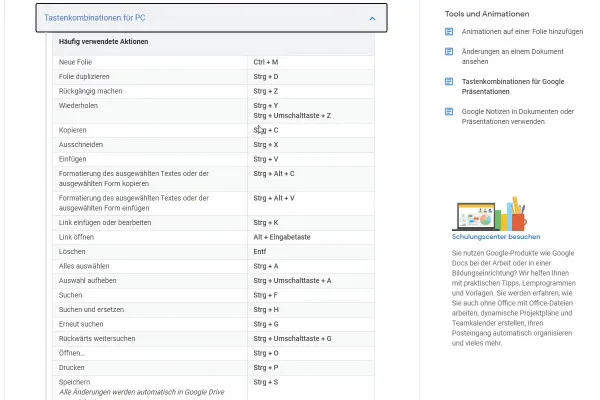
Task: Click document icon beside Google Notizen in Dokumenten
Action: (449, 111)
